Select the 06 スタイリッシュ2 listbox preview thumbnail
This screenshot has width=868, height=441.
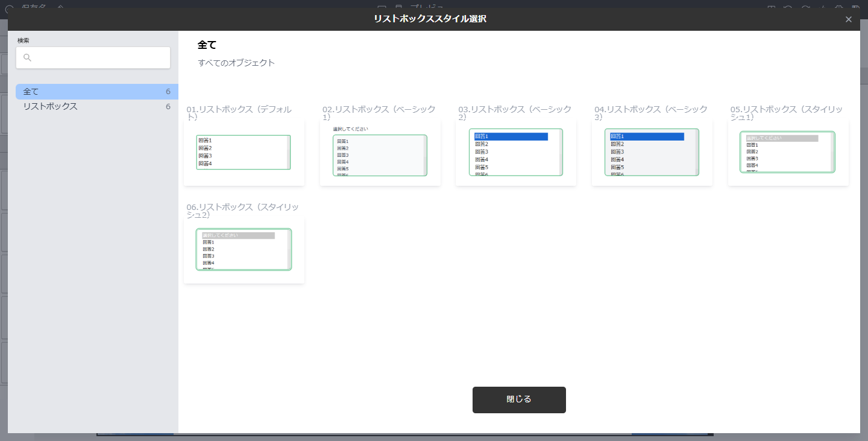click(244, 250)
